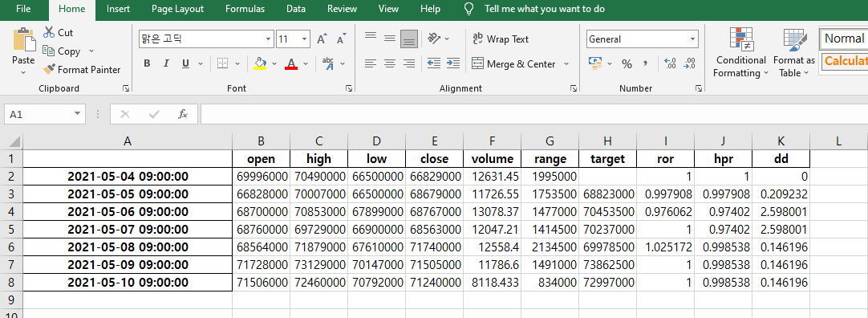Open phonetic guide options icon
Screen dimensions: 868x318
click(328, 63)
